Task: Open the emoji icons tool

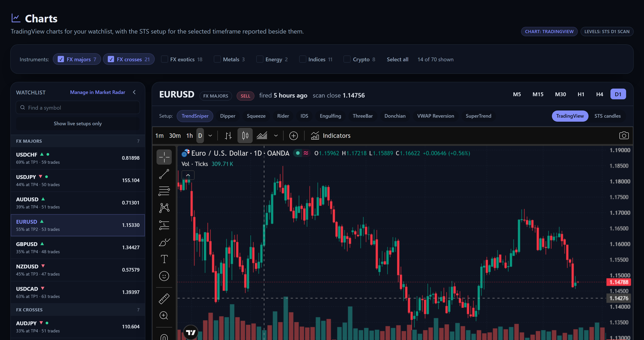Action: [x=164, y=276]
